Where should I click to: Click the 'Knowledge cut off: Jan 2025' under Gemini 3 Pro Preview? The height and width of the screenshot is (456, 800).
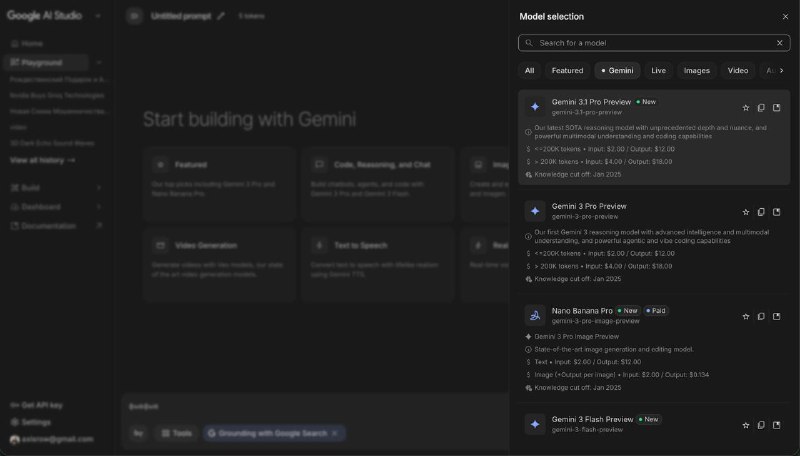pos(578,279)
